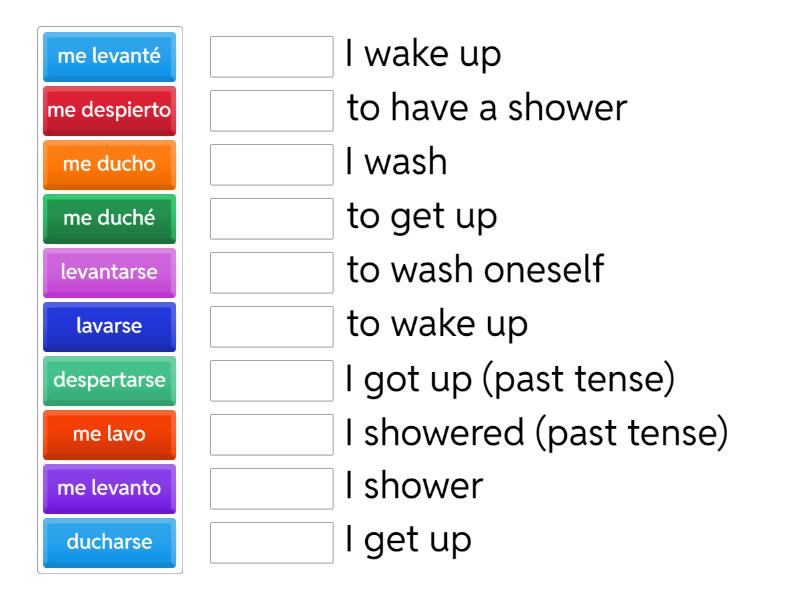Pick the "despertarse" word card
The width and height of the screenshot is (800, 600).
tap(108, 381)
